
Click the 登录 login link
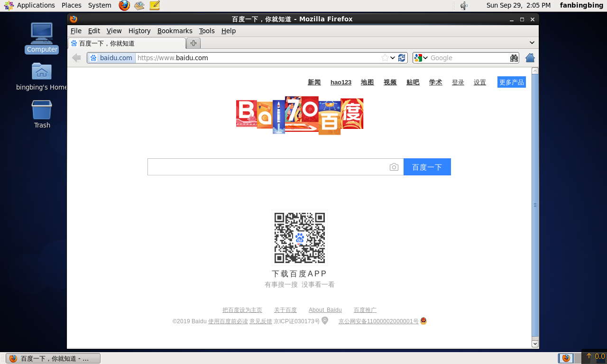(x=458, y=82)
